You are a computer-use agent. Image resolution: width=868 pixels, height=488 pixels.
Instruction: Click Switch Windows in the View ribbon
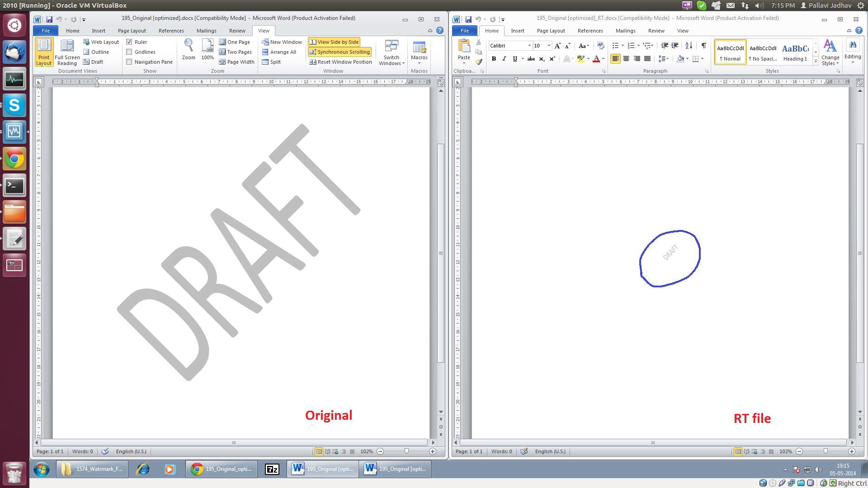tap(391, 52)
